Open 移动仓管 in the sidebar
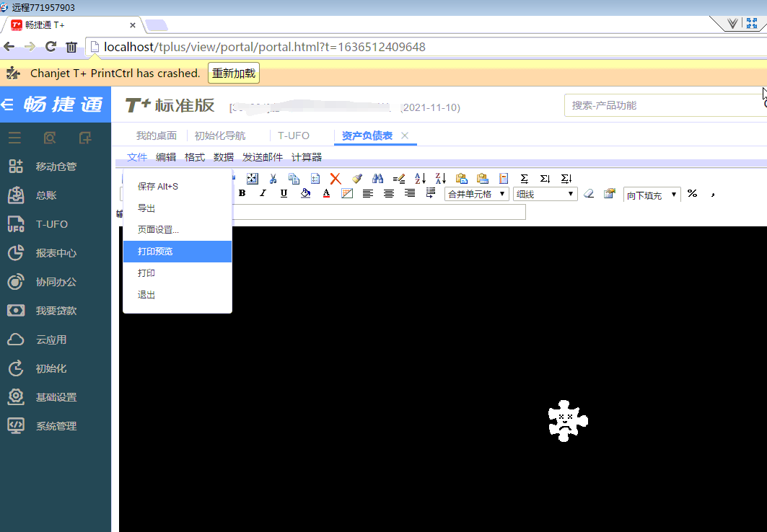Viewport: 767px width, 532px height. pos(56,167)
